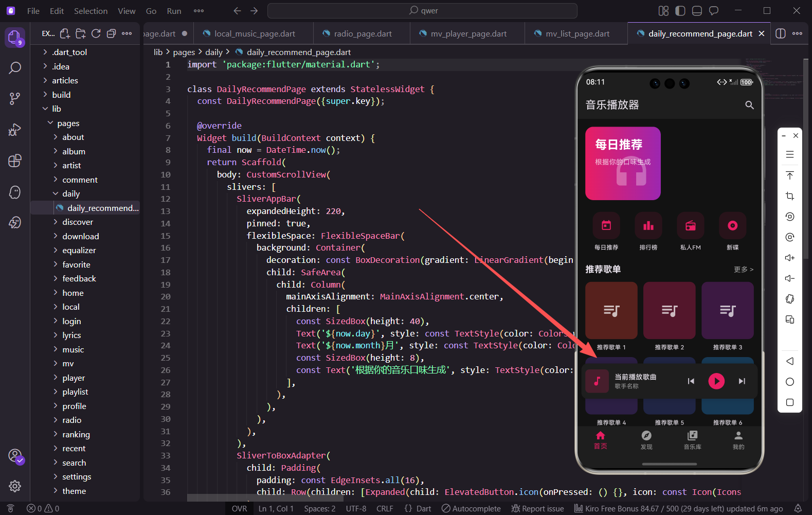Screen dimensions: 812x515
Task: Toggle OVR overtype mode in status bar
Action: coord(239,508)
